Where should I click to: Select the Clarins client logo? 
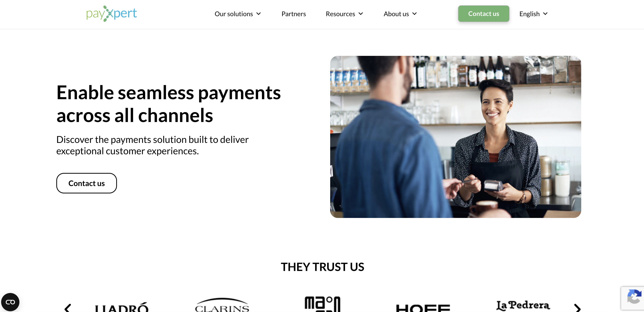[222, 305]
